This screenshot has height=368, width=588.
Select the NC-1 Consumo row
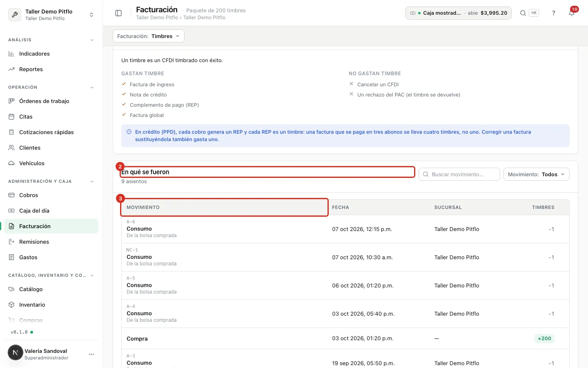(345, 257)
